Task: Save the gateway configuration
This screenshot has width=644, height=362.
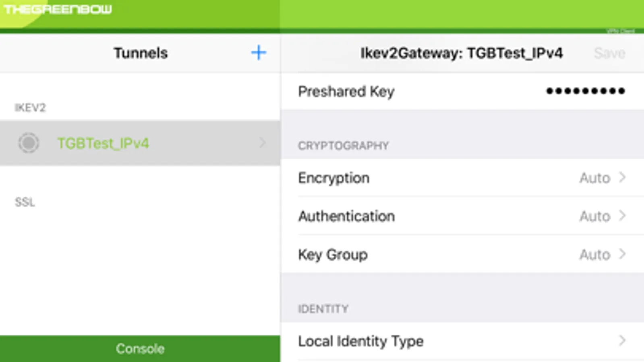Action: pos(609,53)
